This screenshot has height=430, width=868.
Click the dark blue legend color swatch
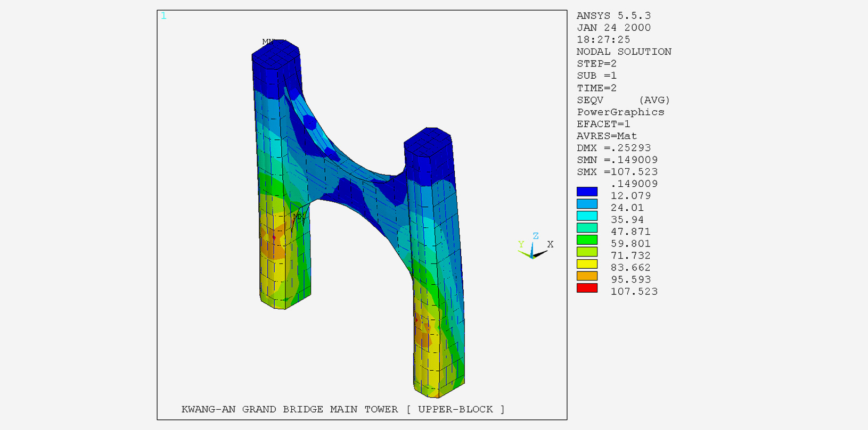click(x=587, y=192)
